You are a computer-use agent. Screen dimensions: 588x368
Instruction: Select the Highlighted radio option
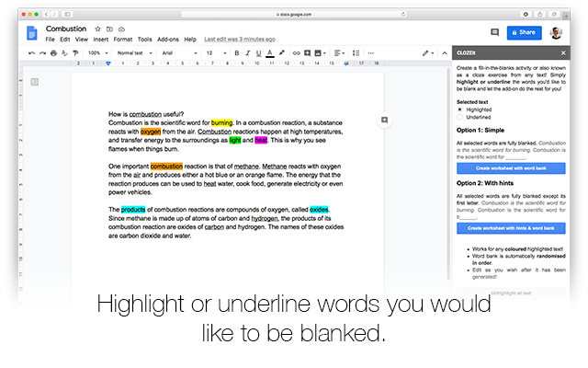coord(460,109)
